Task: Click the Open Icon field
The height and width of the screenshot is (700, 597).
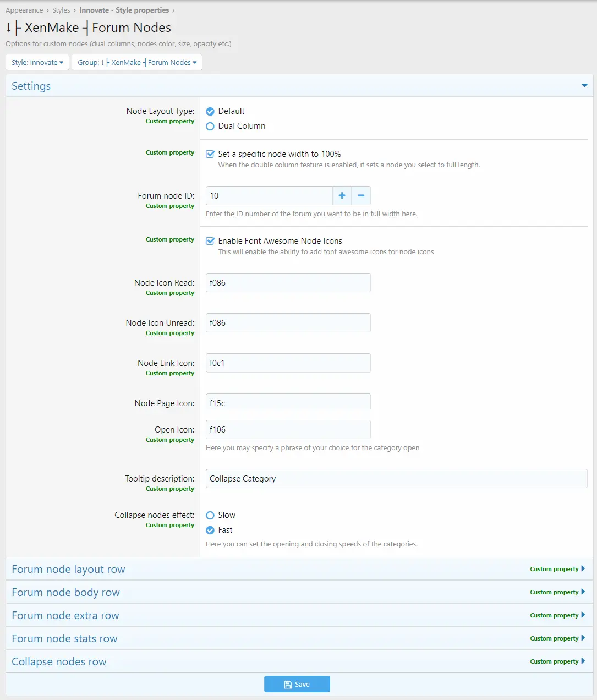Action: tap(288, 430)
